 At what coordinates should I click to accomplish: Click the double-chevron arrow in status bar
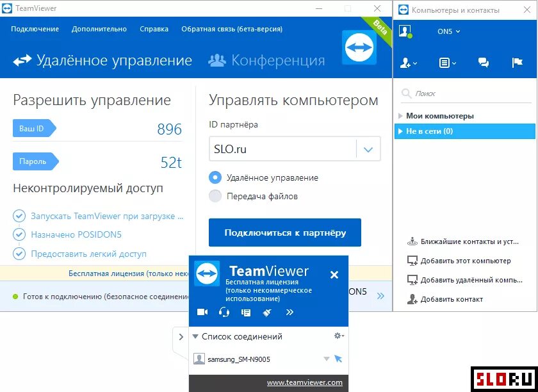click(380, 296)
